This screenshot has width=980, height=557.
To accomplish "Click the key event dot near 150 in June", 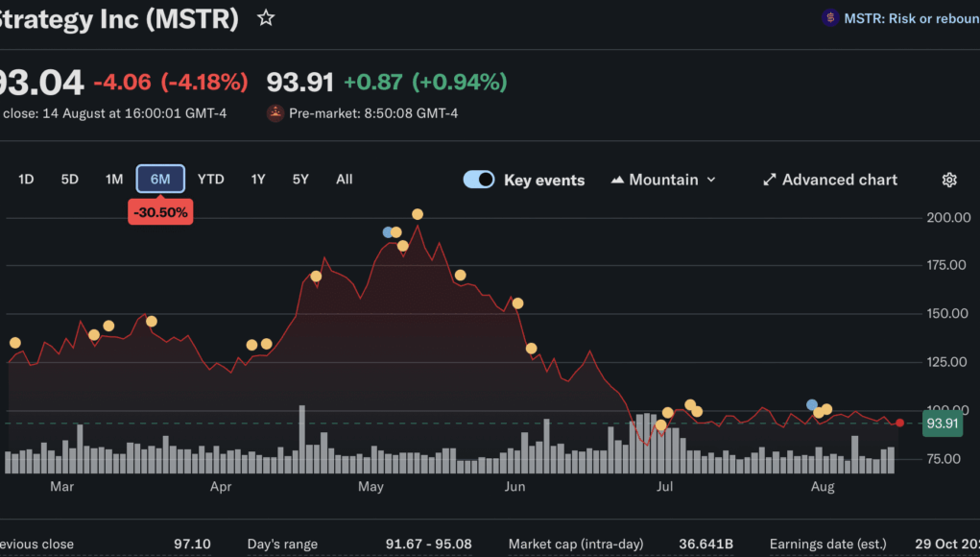I will coord(517,303).
